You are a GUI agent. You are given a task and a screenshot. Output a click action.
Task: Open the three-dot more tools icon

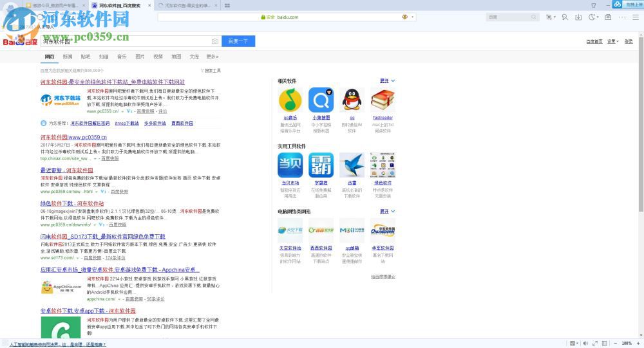tap(622, 17)
